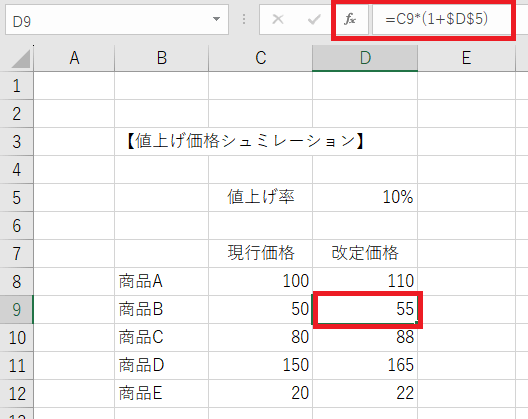This screenshot has width=528, height=419.
Task: Select row 10 header
Action: click(16, 337)
